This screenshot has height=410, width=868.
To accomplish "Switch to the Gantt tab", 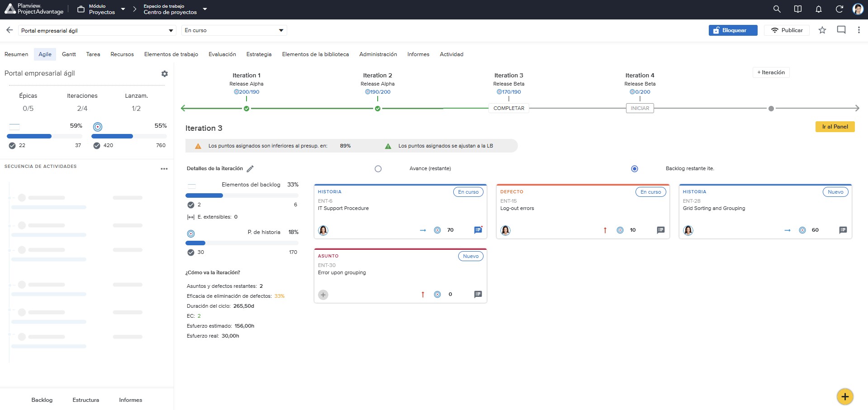I will (x=69, y=54).
